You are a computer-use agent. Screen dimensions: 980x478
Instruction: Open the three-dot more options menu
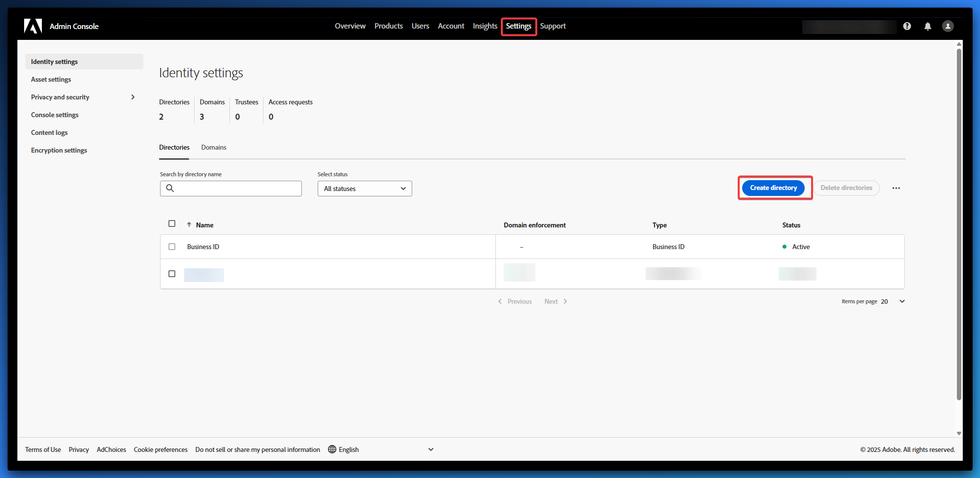(x=896, y=188)
